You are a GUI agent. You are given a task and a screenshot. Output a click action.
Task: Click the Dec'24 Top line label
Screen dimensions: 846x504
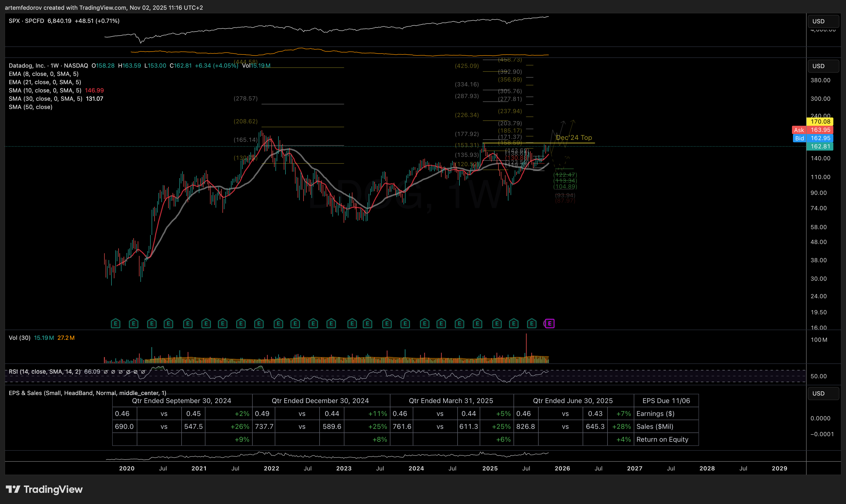tap(574, 137)
